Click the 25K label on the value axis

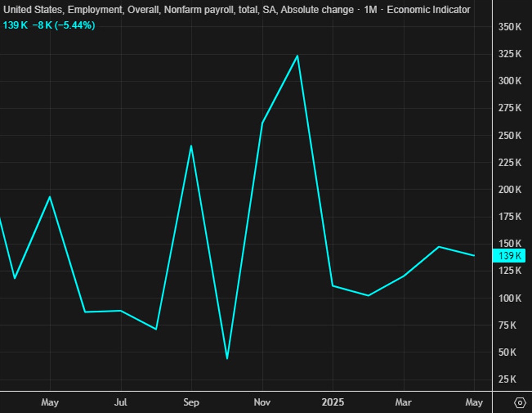click(x=511, y=379)
